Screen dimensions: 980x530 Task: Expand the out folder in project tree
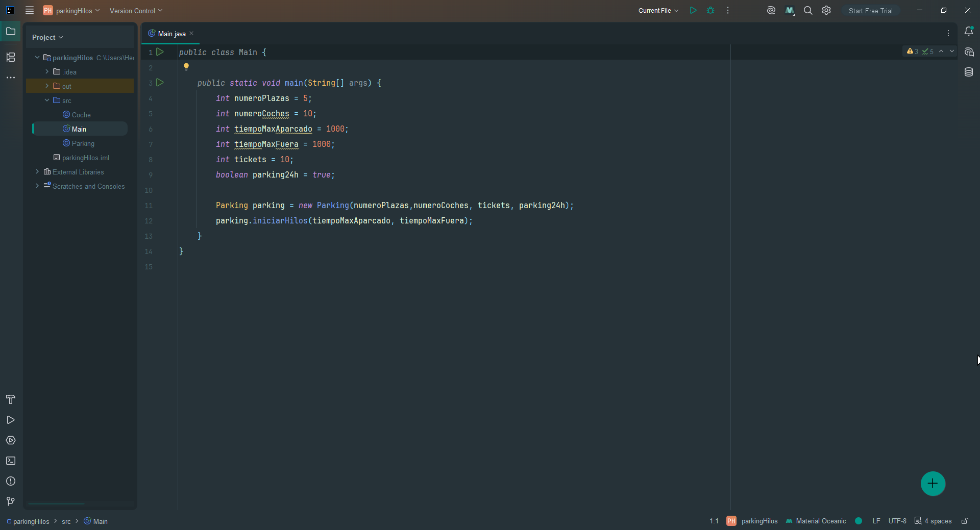pos(47,86)
